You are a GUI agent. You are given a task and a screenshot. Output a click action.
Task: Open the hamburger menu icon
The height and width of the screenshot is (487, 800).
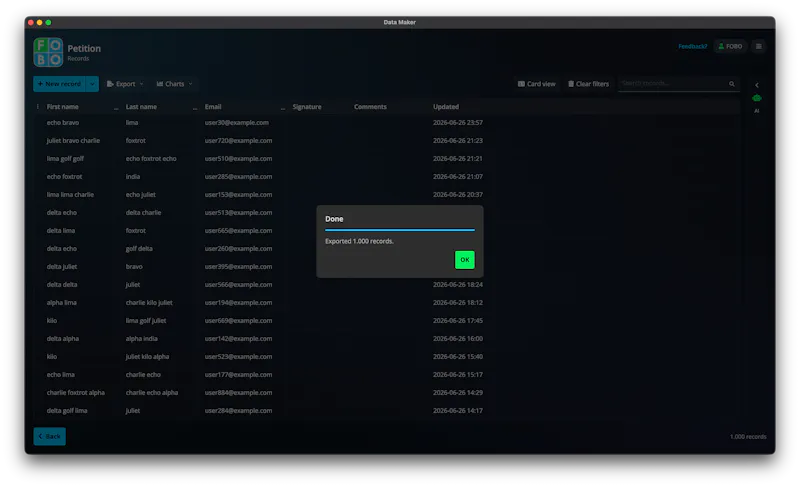tap(759, 46)
